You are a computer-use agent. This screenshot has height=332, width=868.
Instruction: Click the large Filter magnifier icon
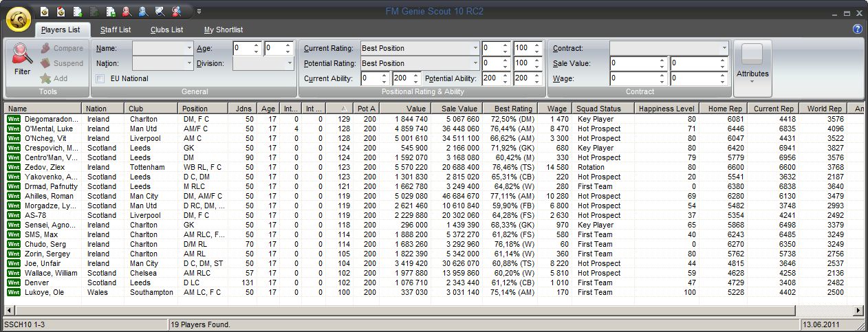point(22,55)
